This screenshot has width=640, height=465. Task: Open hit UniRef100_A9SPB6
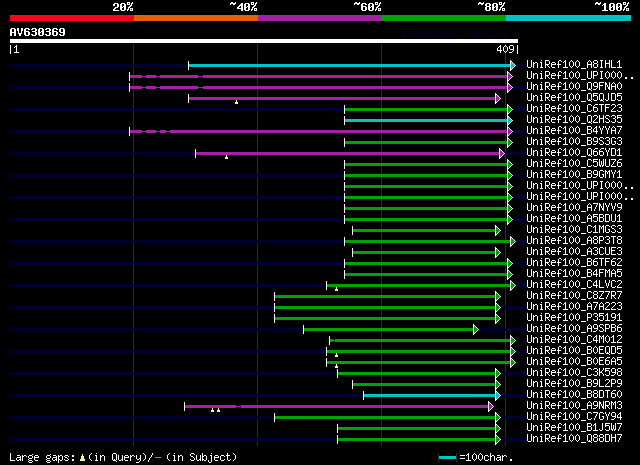pos(574,329)
